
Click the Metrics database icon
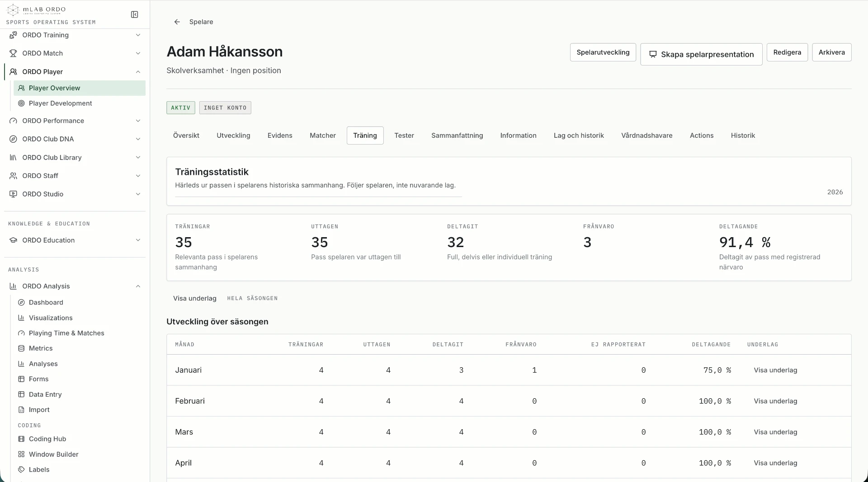21,348
